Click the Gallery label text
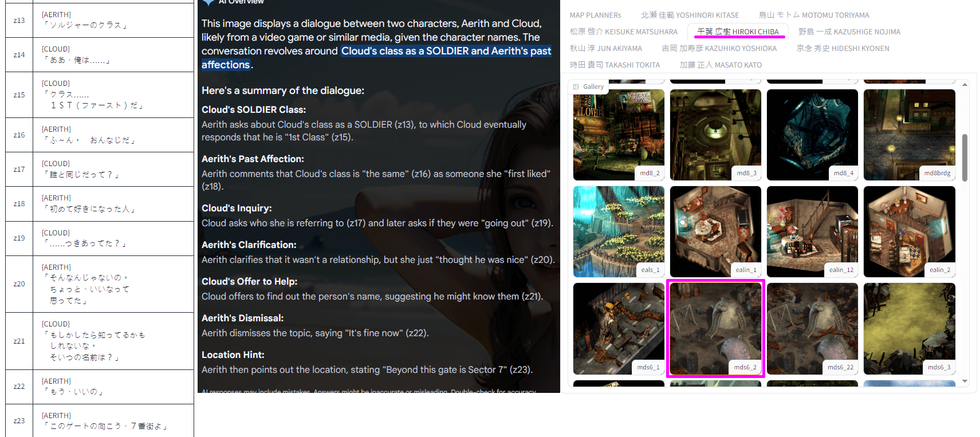Image resolution: width=980 pixels, height=437 pixels. point(593,86)
